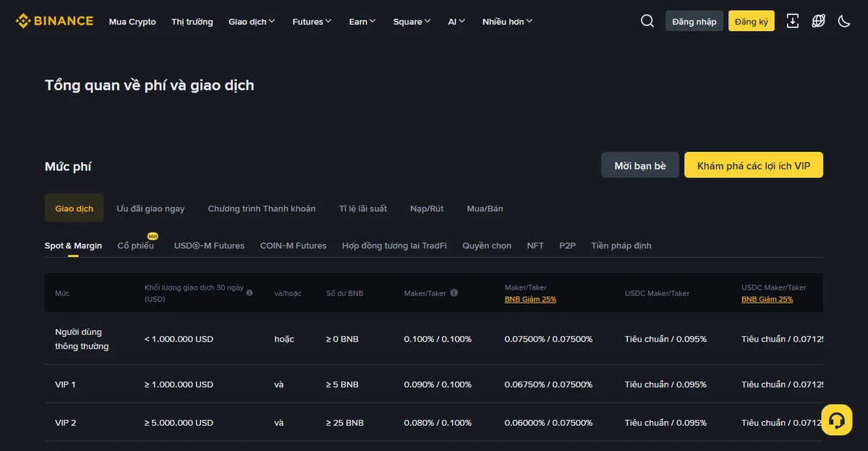Open the language globe icon
Screen dimensions: 868x451
[818, 21]
